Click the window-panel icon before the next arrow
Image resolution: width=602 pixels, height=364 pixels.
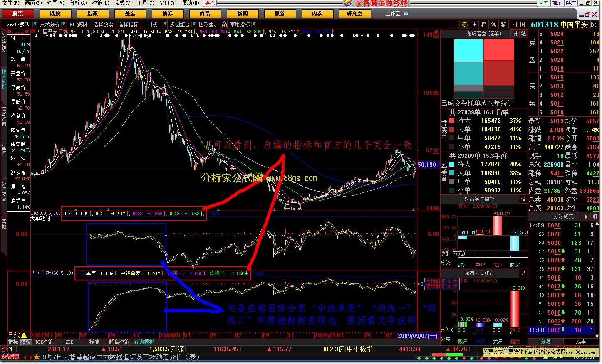pyautogui.click(x=514, y=25)
